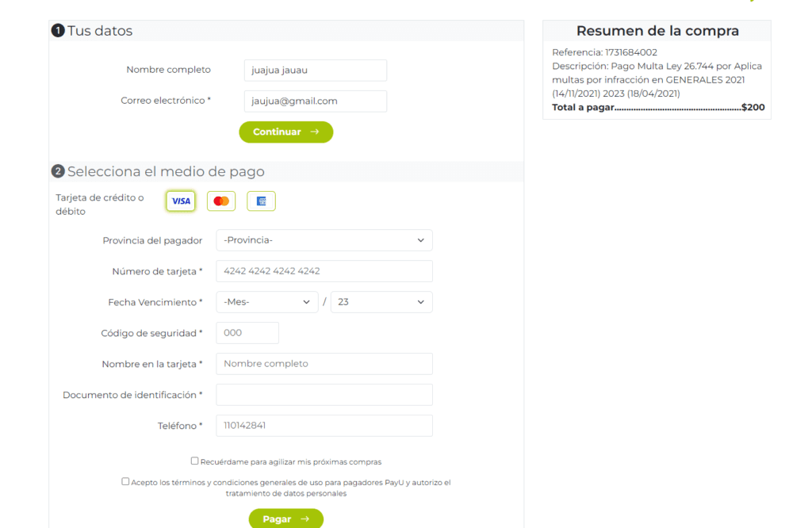
Task: Click the Documento de identificación field
Action: [324, 395]
